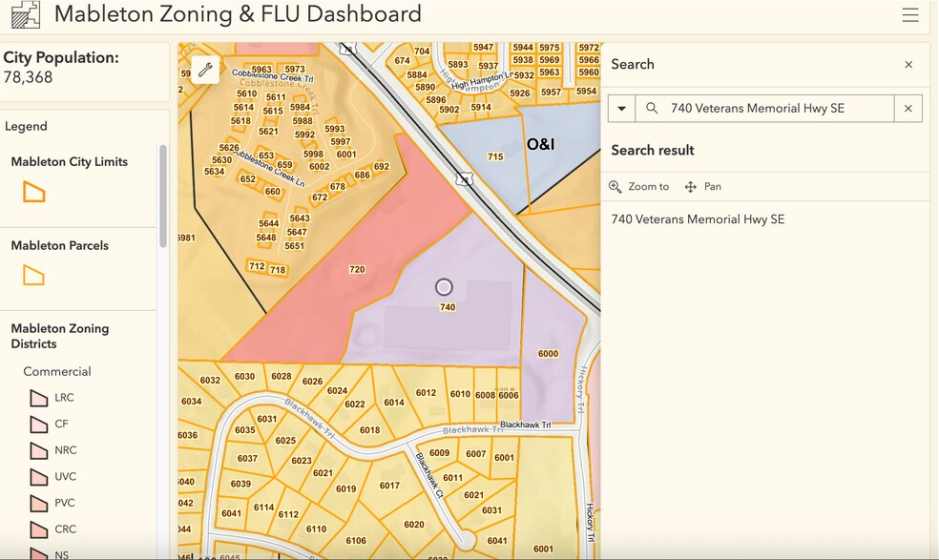Click the Pan button label

point(713,187)
